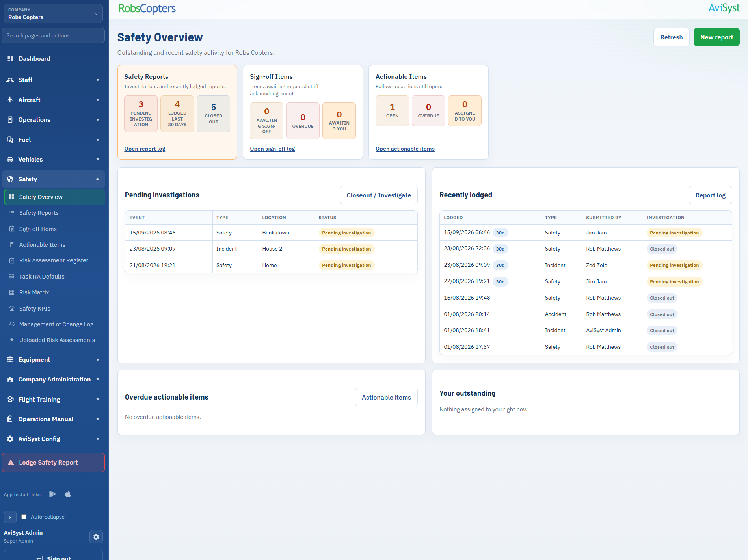Click the Safety shield icon
The height and width of the screenshot is (560, 748).
coord(10,179)
